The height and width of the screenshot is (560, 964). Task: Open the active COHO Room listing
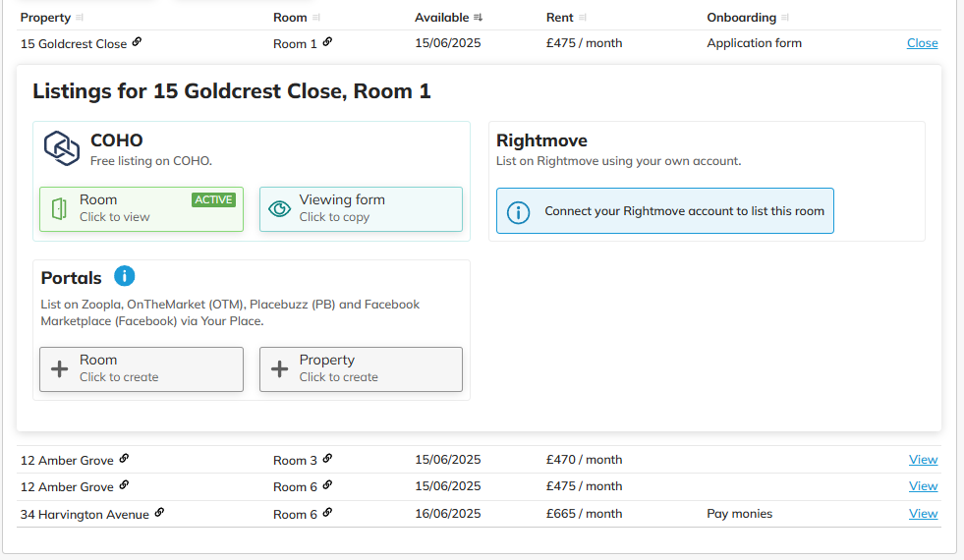click(142, 209)
